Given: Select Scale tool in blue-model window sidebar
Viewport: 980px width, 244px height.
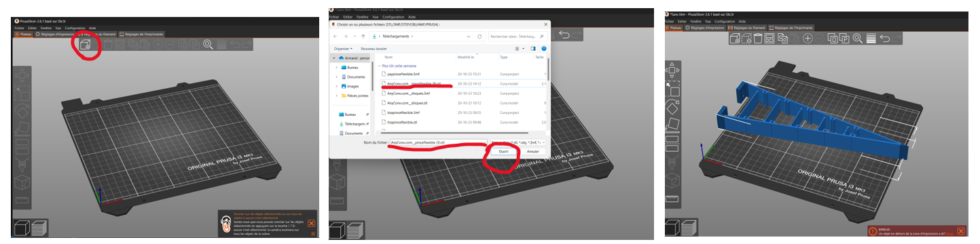Looking at the screenshot, I should 672,89.
